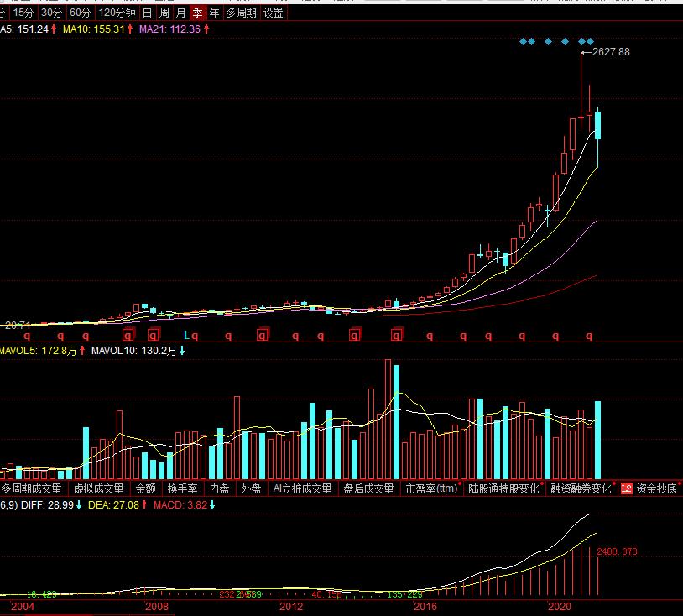Click the low price label 20.71
The height and width of the screenshot is (616, 683).
tap(18, 325)
